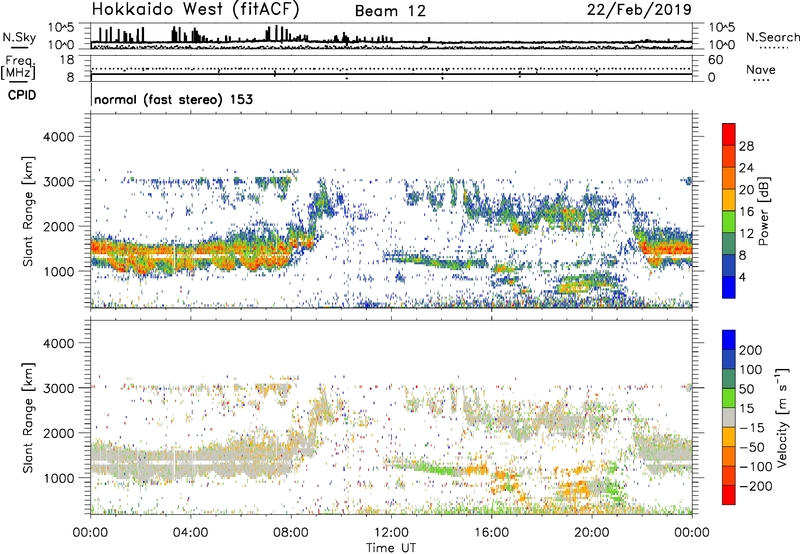This screenshot has height=554, width=800.
Task: Click "2000" on the power panel axis
Action: [x=58, y=226]
